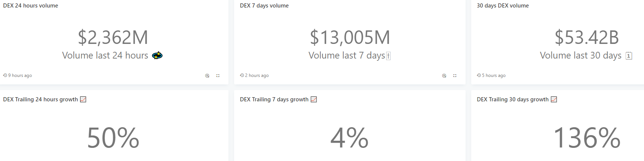Click the refresh clock icon beside '9 hours ago'
Image resolution: width=644 pixels, height=161 pixels.
5,75
